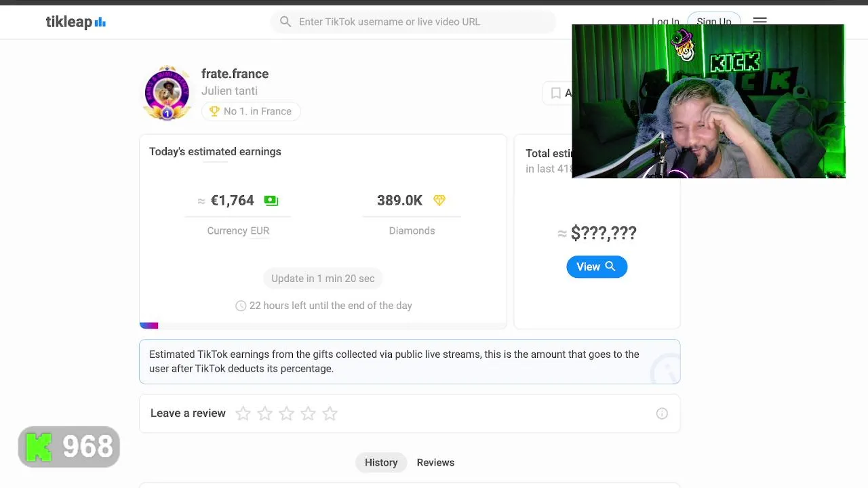
Task: Click the search magnifier icon
Action: [285, 22]
